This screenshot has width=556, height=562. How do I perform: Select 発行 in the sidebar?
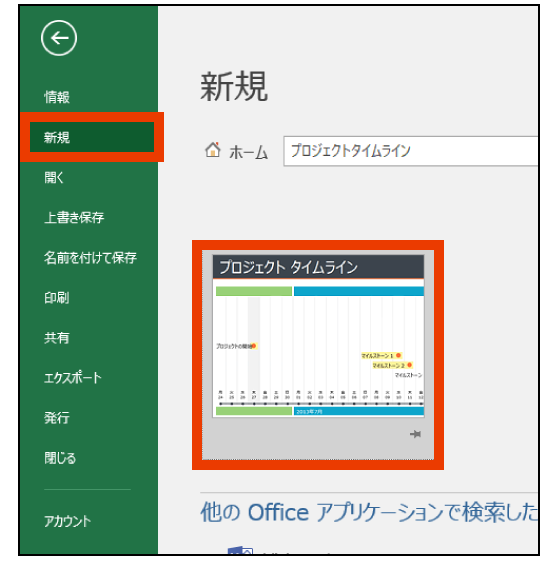57,418
